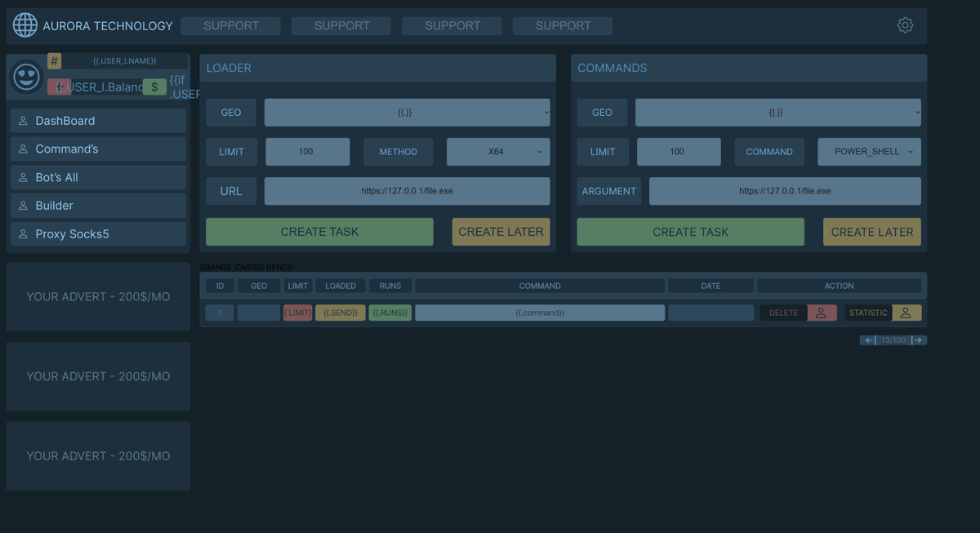This screenshot has width=980, height=533.
Task: Click the person icon beside DashBoard
Action: tap(23, 121)
